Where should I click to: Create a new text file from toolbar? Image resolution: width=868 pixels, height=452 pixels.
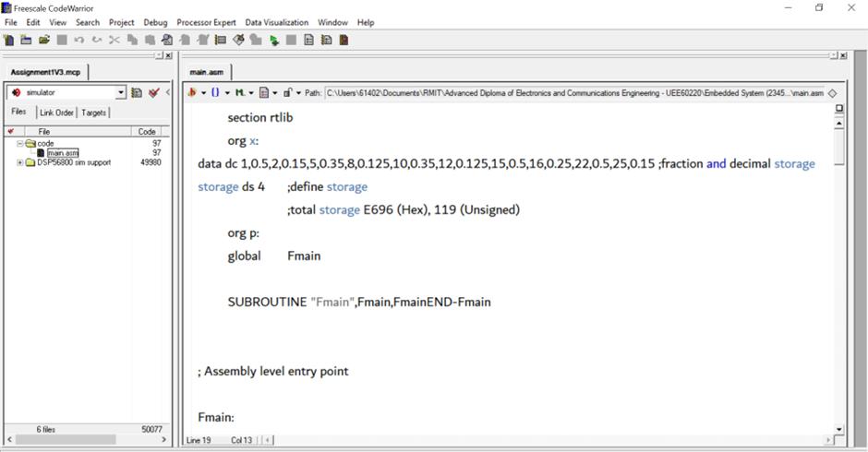[8, 40]
